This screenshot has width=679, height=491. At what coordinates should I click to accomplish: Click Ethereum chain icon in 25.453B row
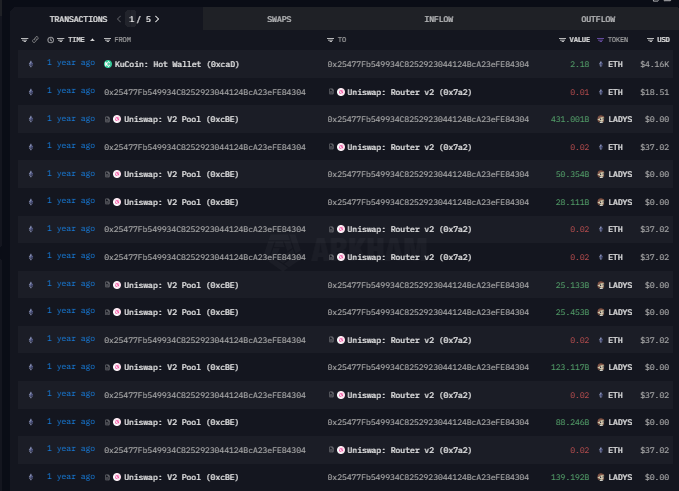[x=31, y=312]
